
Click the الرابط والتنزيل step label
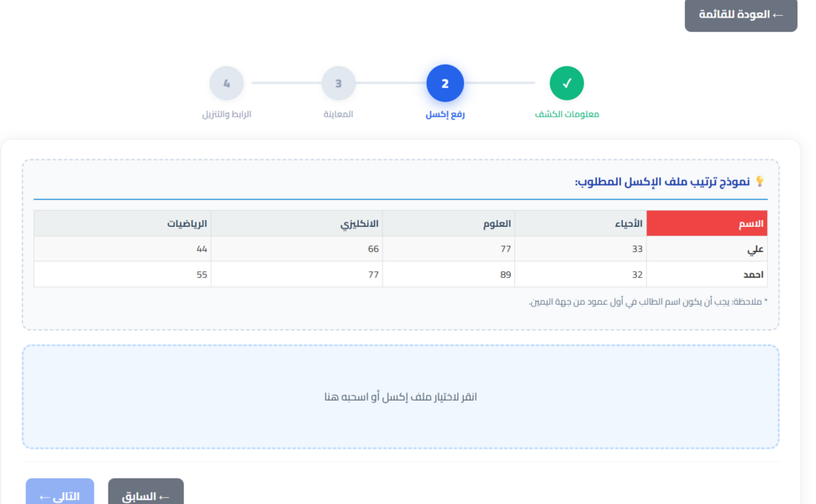click(x=226, y=114)
